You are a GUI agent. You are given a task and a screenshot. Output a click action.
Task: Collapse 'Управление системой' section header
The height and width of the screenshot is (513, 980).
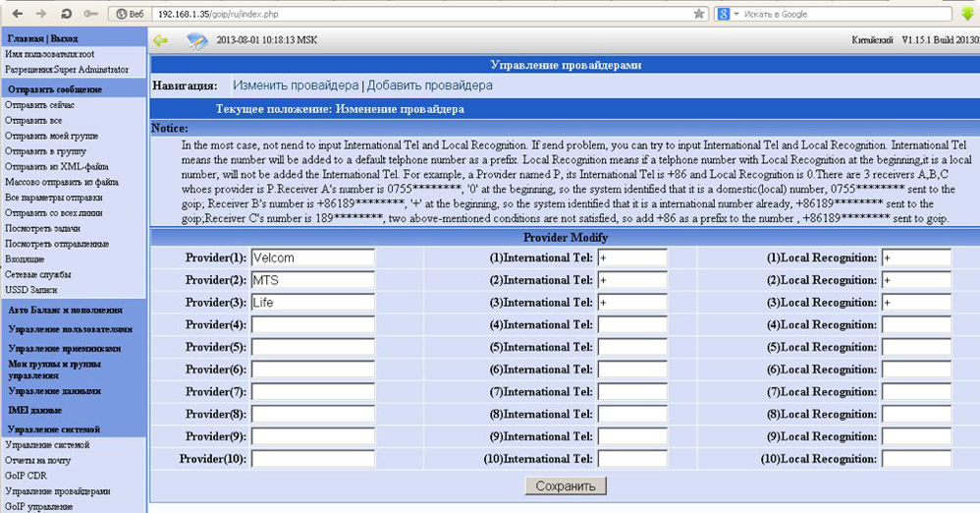[x=54, y=429]
